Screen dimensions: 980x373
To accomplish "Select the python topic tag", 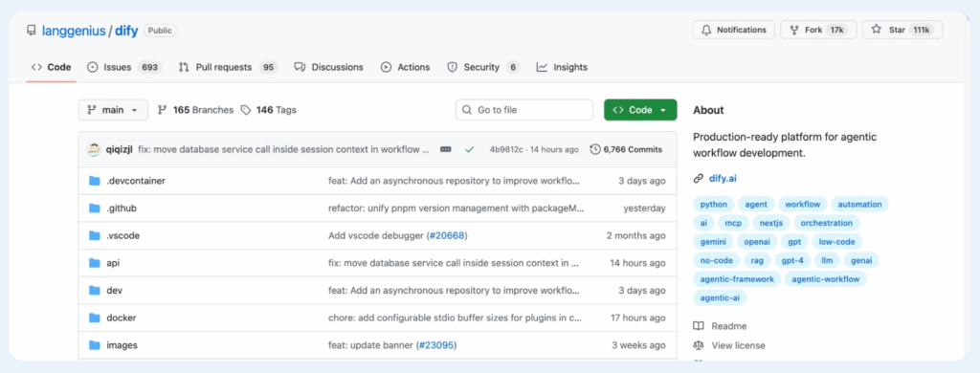I will [714, 205].
